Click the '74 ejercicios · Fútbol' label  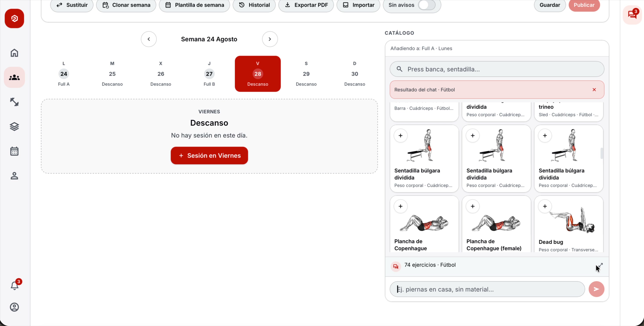[430, 265]
